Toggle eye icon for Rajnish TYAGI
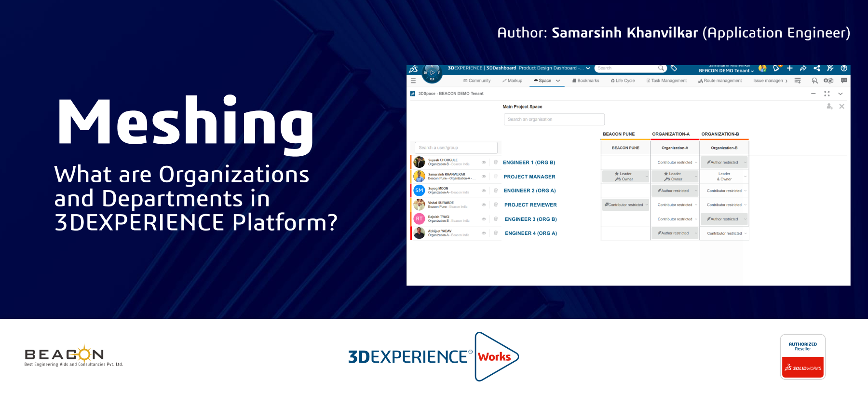868x395 pixels. pyautogui.click(x=484, y=219)
